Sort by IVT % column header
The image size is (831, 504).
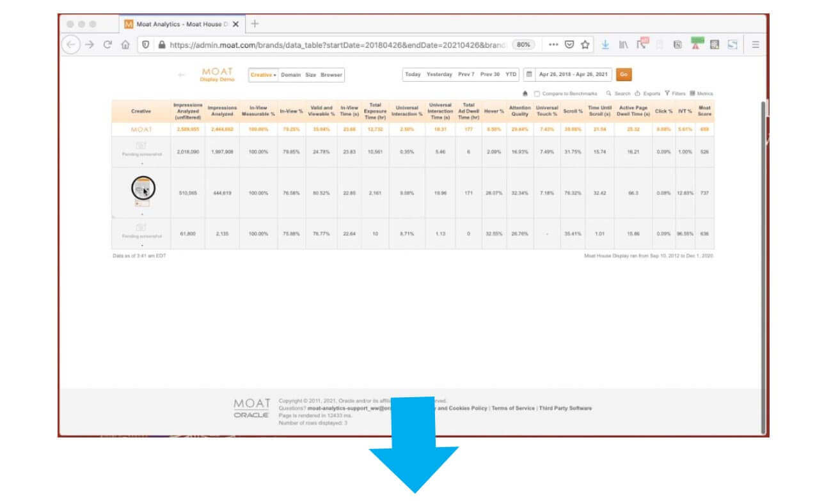(x=685, y=111)
